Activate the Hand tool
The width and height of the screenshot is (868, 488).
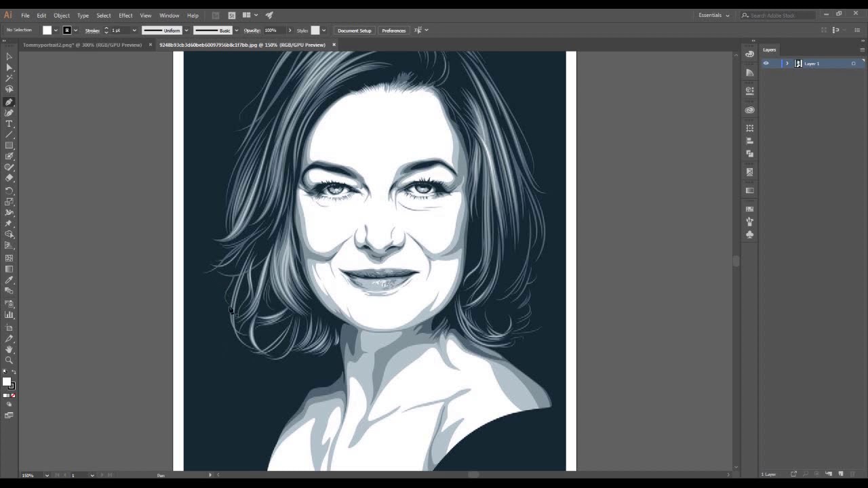click(9, 349)
